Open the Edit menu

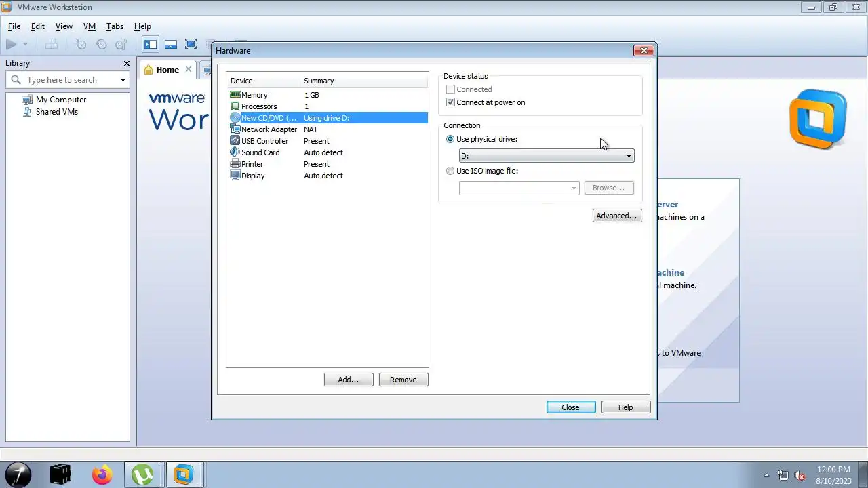pyautogui.click(x=38, y=26)
